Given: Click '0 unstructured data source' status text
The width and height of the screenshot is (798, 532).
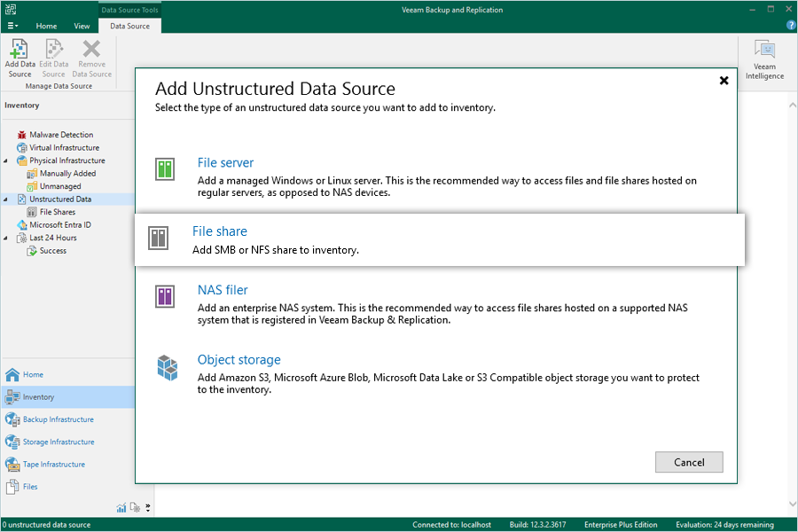Looking at the screenshot, I should coord(46,525).
